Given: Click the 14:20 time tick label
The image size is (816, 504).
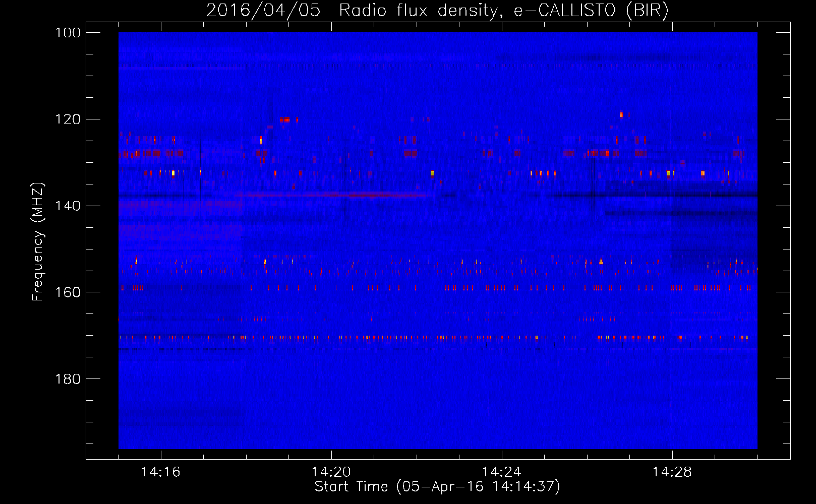Looking at the screenshot, I should pos(331,472).
